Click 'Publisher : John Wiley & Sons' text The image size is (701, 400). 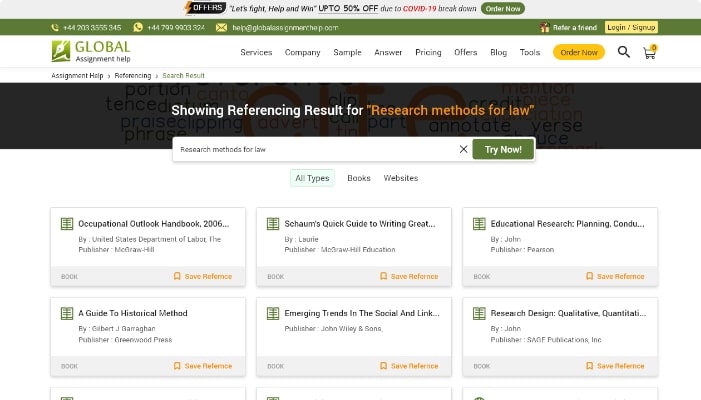tap(334, 328)
